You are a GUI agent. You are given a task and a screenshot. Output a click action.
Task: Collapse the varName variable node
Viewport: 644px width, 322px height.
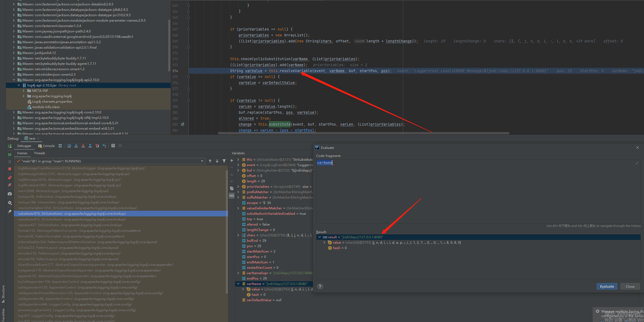(x=238, y=284)
